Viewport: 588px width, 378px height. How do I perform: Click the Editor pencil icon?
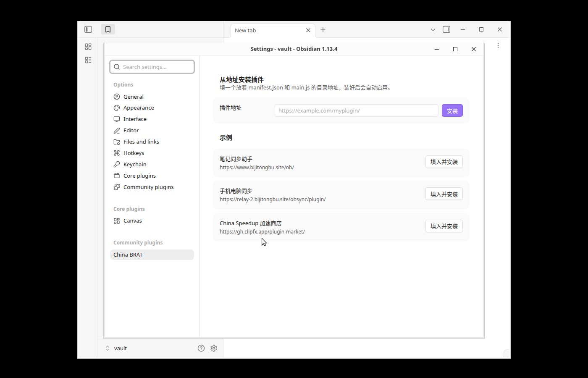point(117,131)
